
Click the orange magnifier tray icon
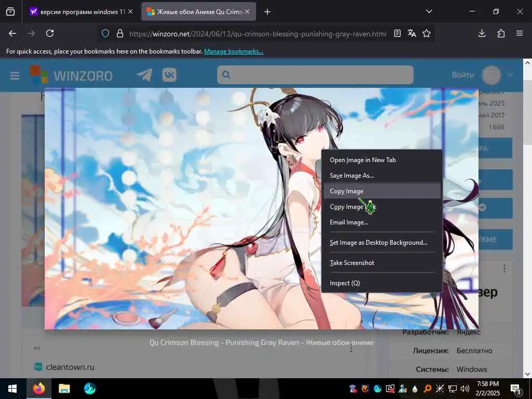click(x=428, y=389)
